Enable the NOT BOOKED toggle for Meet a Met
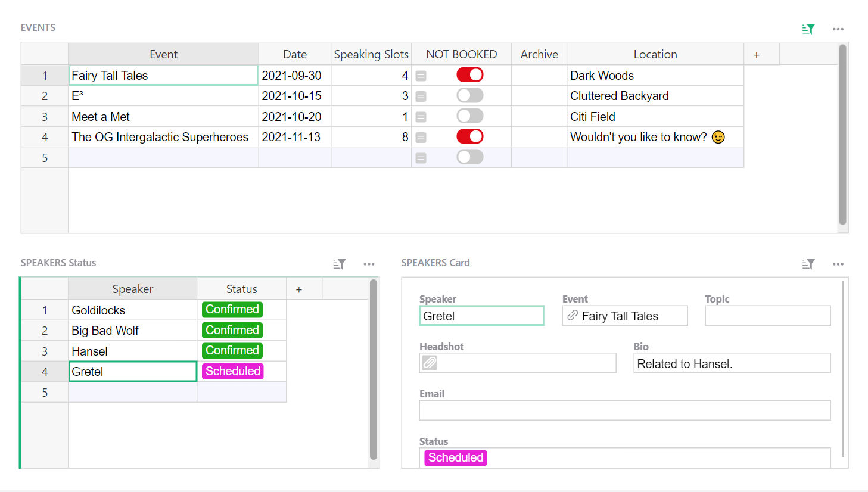 point(469,116)
